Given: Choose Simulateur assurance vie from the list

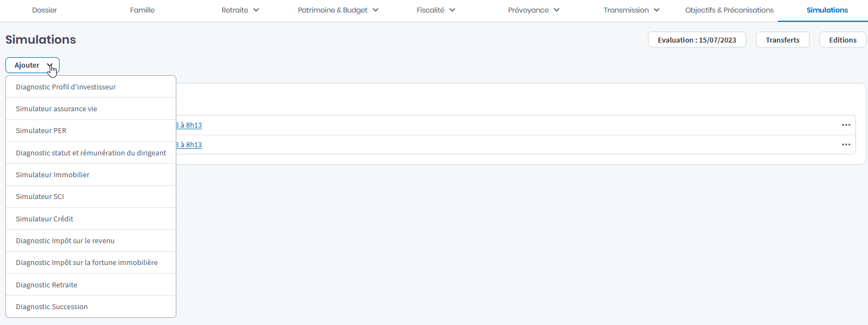Looking at the screenshot, I should click(56, 109).
